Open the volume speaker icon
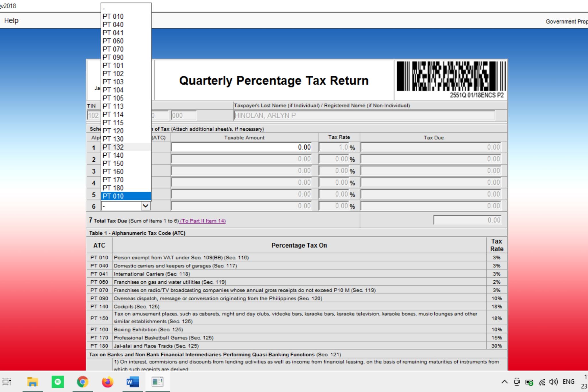The height and width of the screenshot is (392, 588). click(x=553, y=382)
